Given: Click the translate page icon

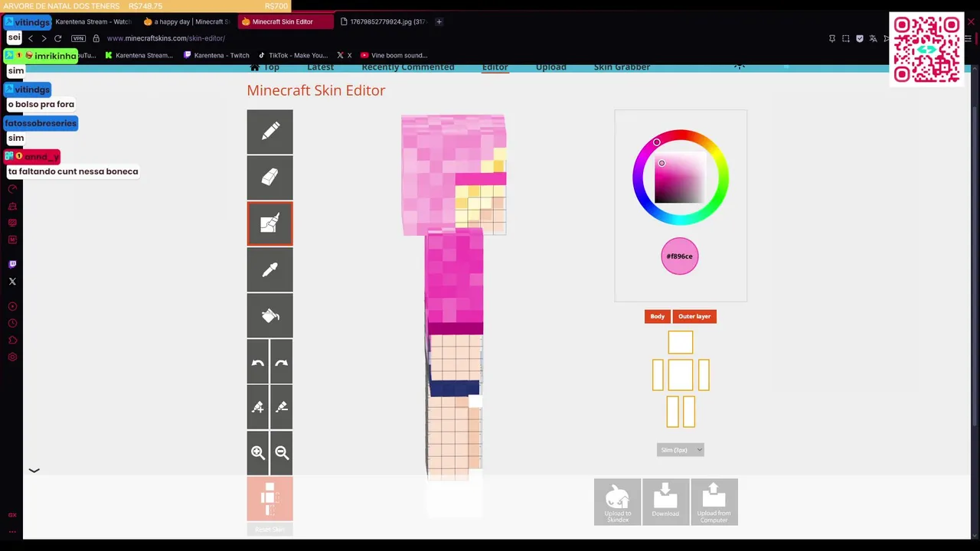Looking at the screenshot, I should point(873,38).
